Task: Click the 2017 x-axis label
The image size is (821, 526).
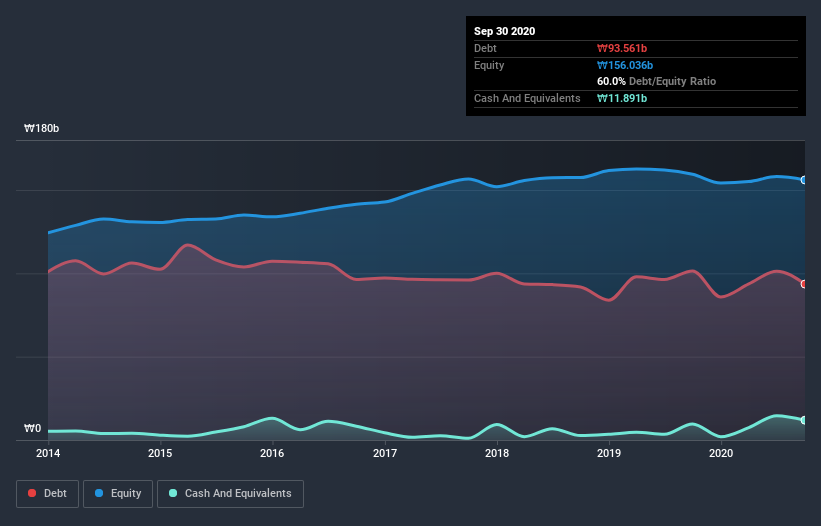Action: point(384,453)
